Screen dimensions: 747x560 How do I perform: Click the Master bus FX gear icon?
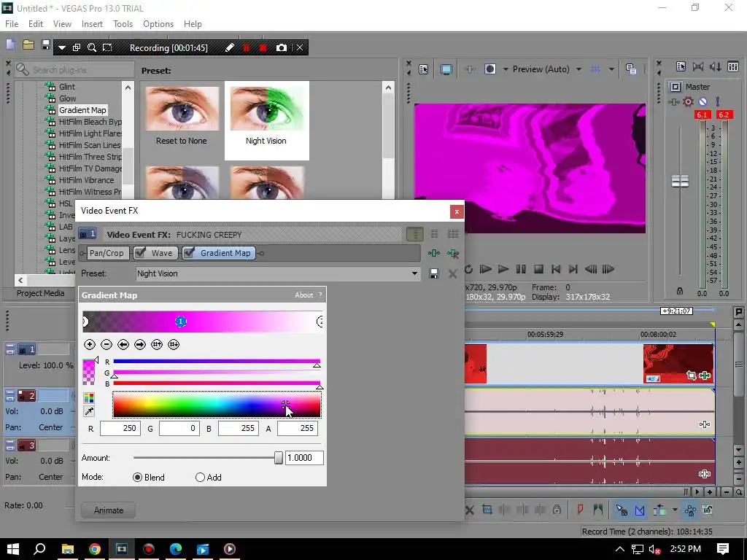tap(688, 101)
